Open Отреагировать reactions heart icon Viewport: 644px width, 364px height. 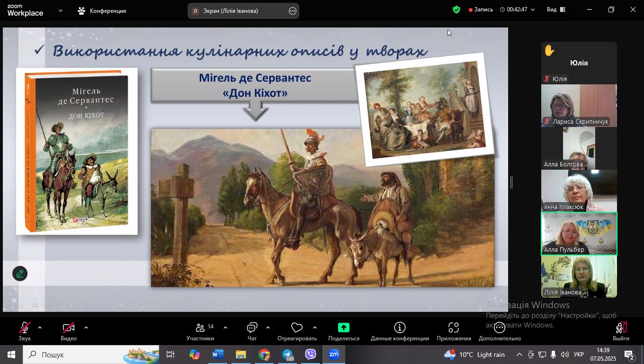pos(297,331)
